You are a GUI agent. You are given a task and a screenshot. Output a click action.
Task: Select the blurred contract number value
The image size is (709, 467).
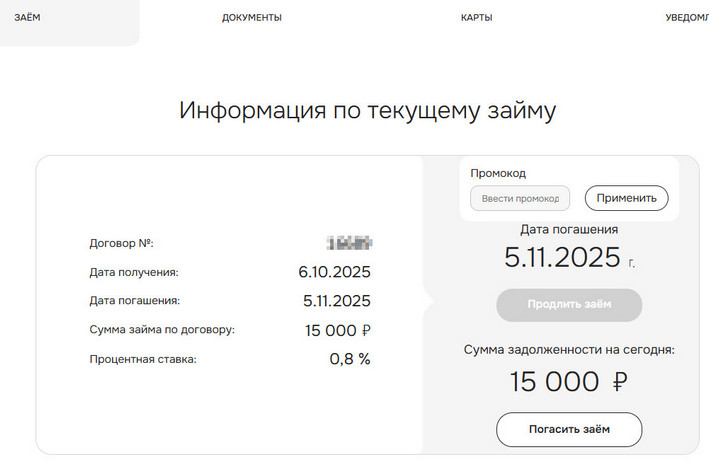click(x=349, y=243)
